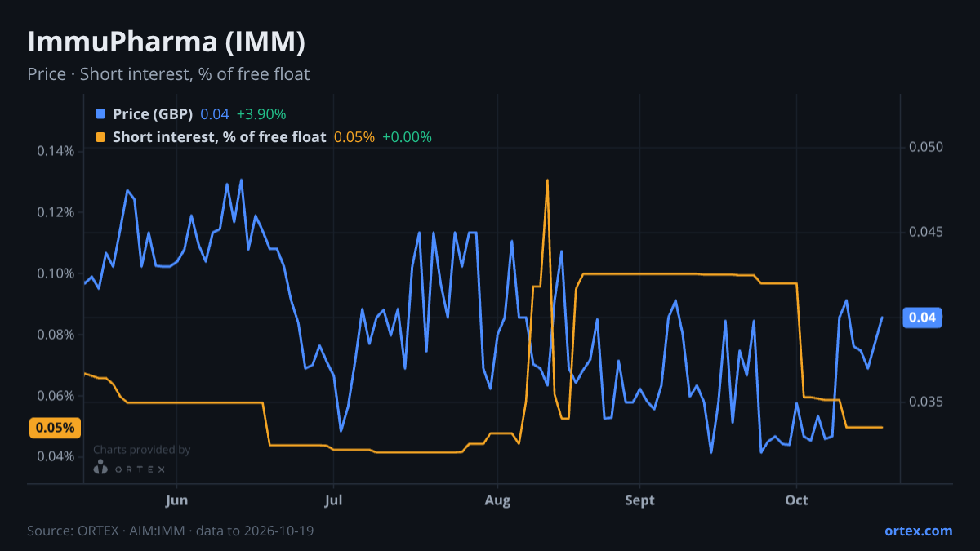
Task: Click the Oct x-axis label
Action: click(x=796, y=500)
